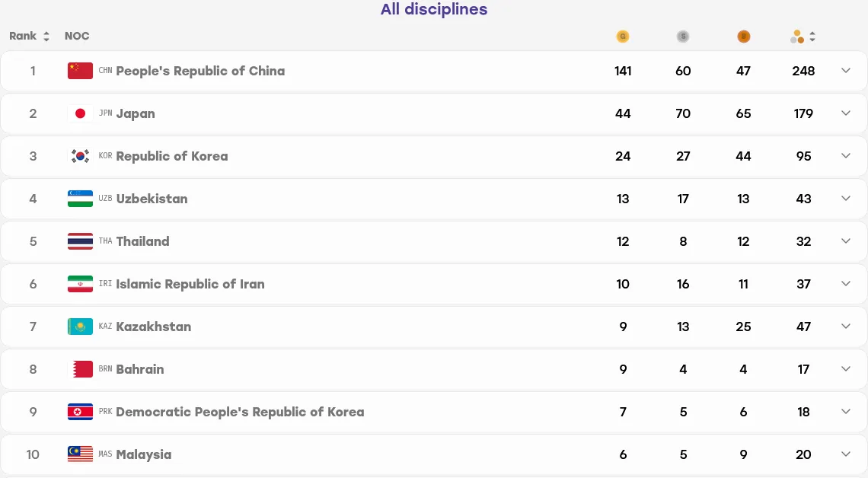Screen dimensions: 868x478
Task: Expand the Bahrain row
Action: 845,369
